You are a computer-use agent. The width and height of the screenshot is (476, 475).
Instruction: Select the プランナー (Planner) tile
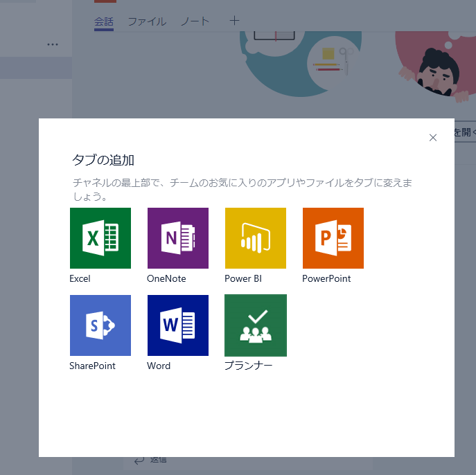click(x=256, y=325)
